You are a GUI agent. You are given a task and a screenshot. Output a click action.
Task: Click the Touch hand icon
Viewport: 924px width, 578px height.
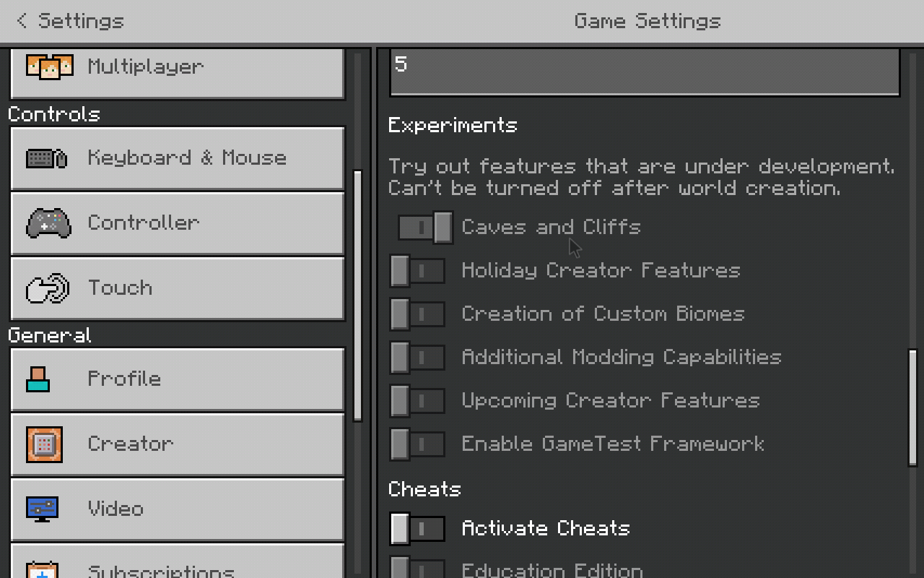pos(48,289)
